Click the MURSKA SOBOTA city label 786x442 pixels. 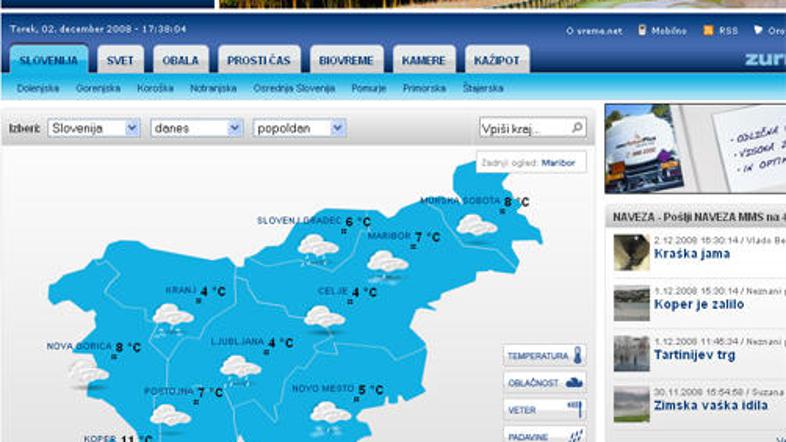(x=460, y=200)
